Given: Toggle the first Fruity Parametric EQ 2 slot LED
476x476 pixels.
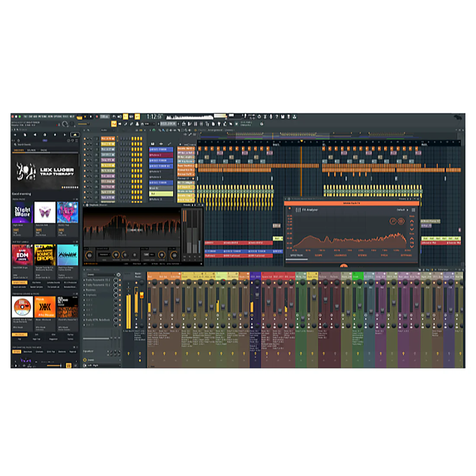Looking at the screenshot, I should pyautogui.click(x=120, y=280).
